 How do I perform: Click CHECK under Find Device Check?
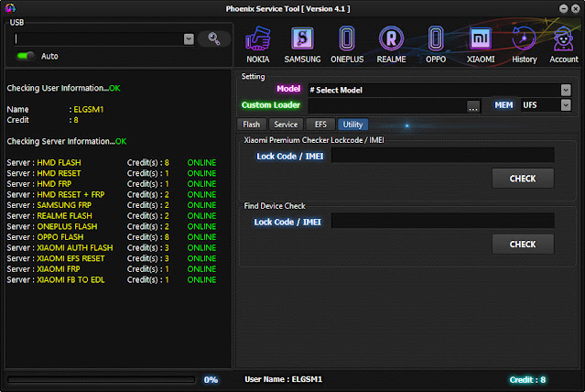point(523,245)
